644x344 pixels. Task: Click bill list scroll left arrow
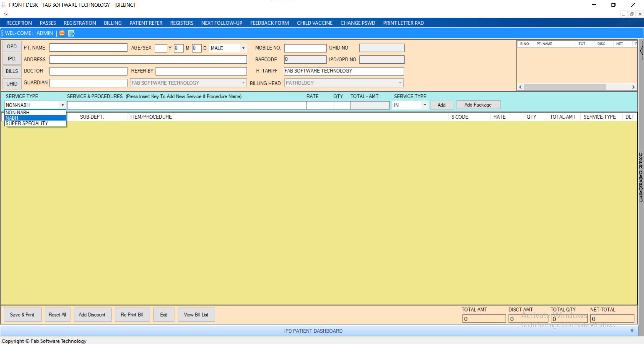pos(521,87)
